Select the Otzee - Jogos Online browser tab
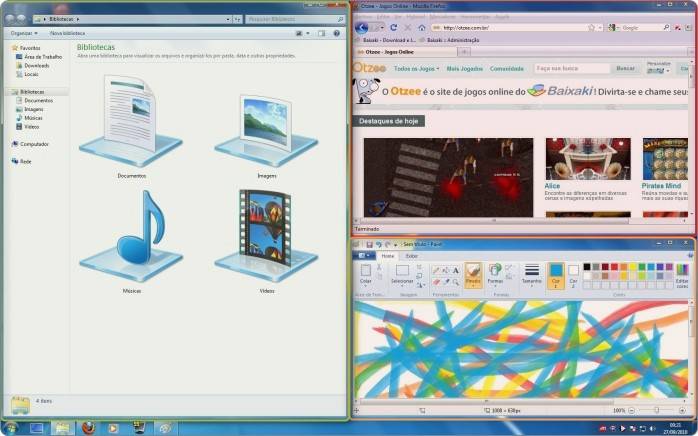The image size is (698, 436). click(x=405, y=52)
